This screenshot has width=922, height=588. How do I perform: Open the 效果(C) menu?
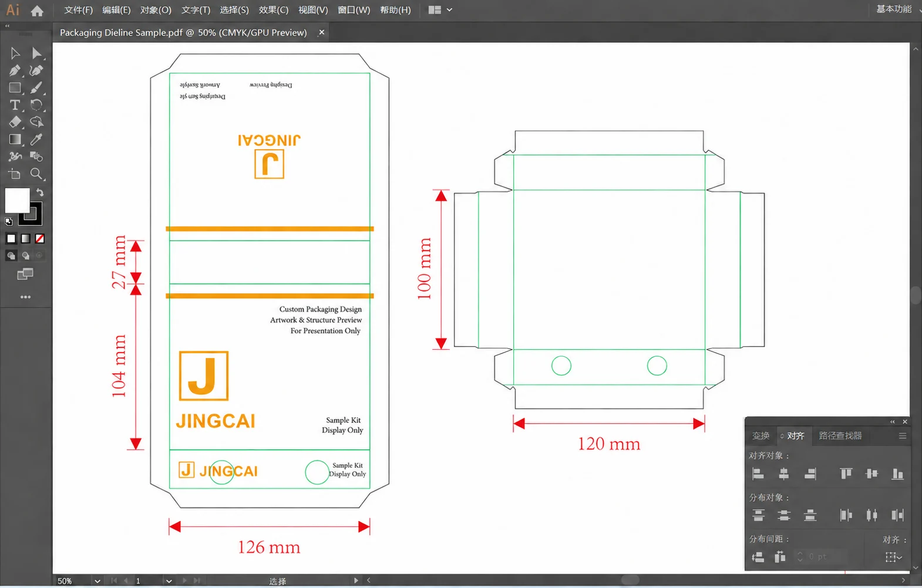pos(274,10)
